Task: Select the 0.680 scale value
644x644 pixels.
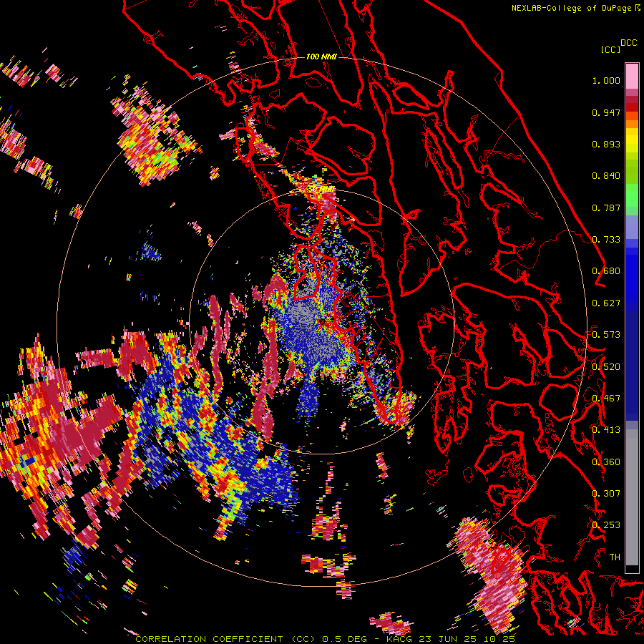Action: 606,271
